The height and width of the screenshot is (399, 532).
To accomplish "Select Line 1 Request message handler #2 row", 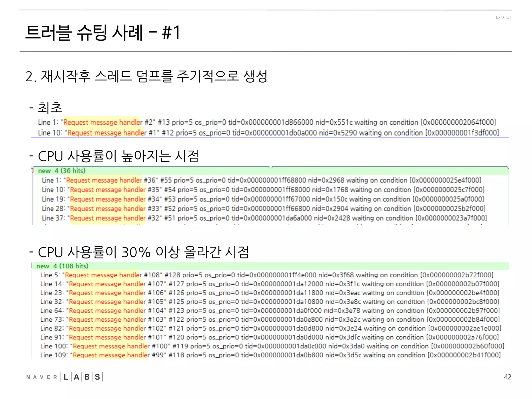I will coord(267,122).
